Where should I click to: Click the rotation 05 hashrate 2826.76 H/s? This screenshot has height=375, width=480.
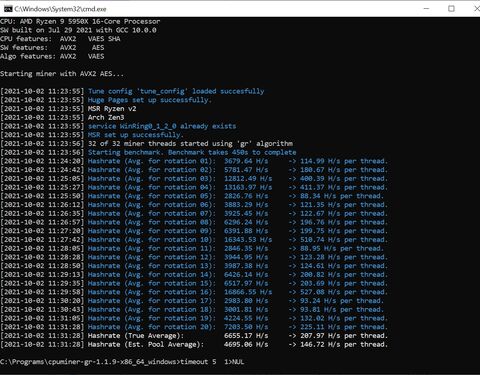(x=246, y=196)
